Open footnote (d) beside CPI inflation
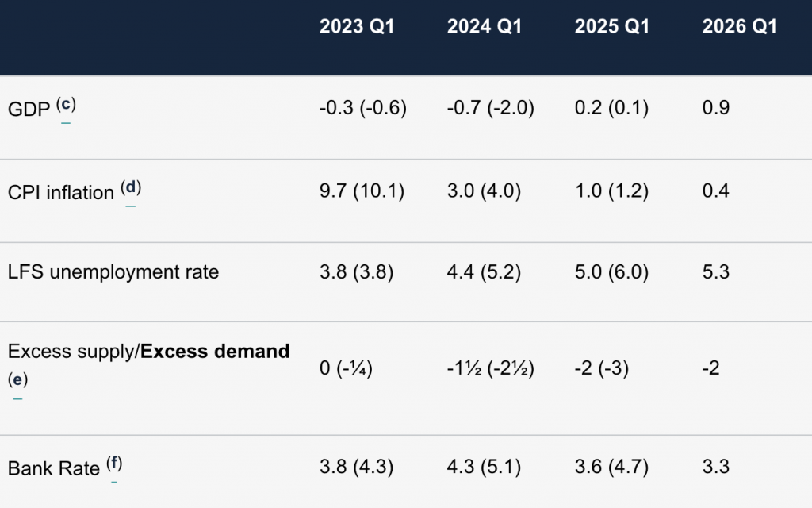 pyautogui.click(x=131, y=188)
